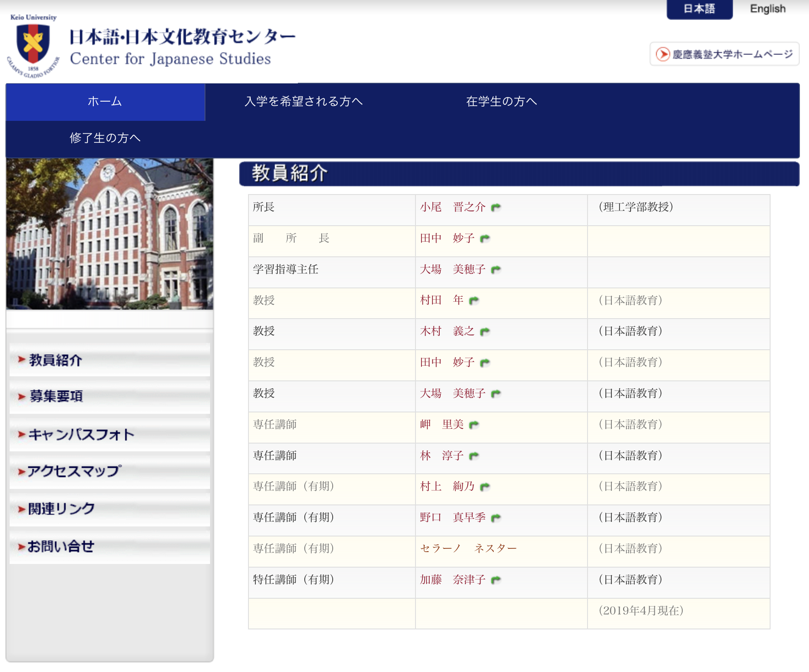Open 教員紹介 in the sidebar
This screenshot has height=672, width=809.
pyautogui.click(x=110, y=360)
